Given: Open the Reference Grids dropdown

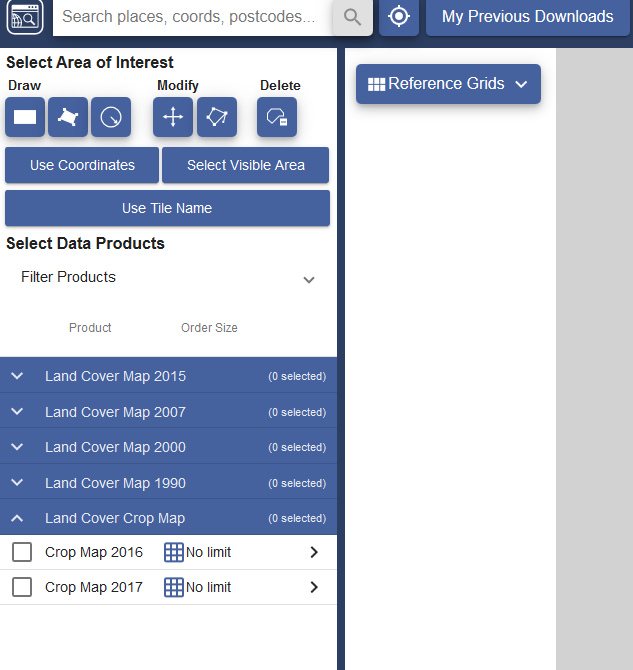Looking at the screenshot, I should [448, 84].
